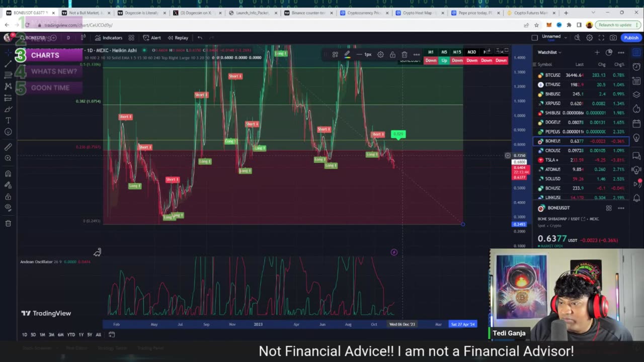Sort watchlist by Chg% column
Image resolution: width=644 pixels, height=362 pixels.
619,64
